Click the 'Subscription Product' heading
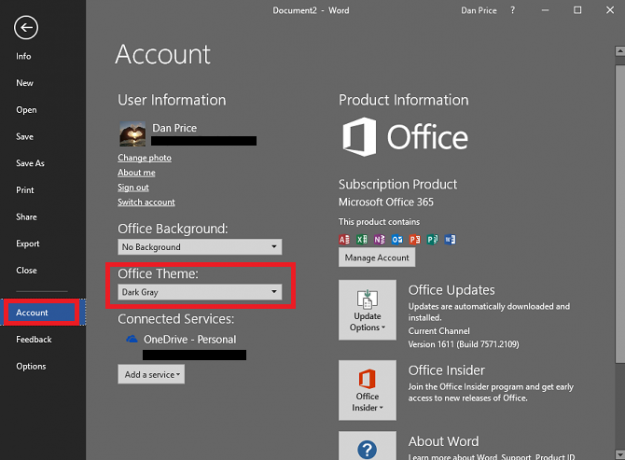 coord(398,185)
